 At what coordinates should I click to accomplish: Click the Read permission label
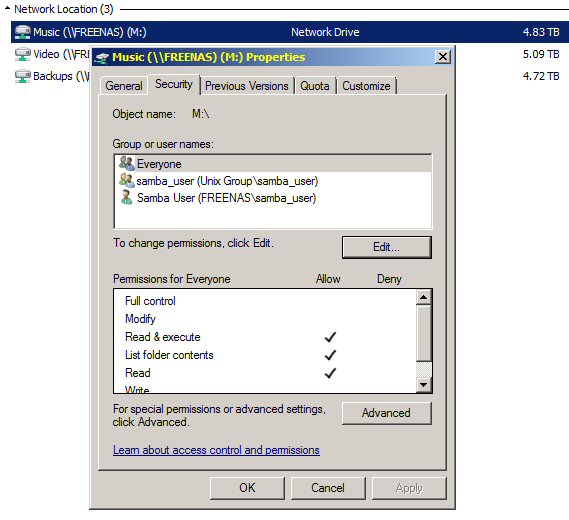tap(138, 373)
